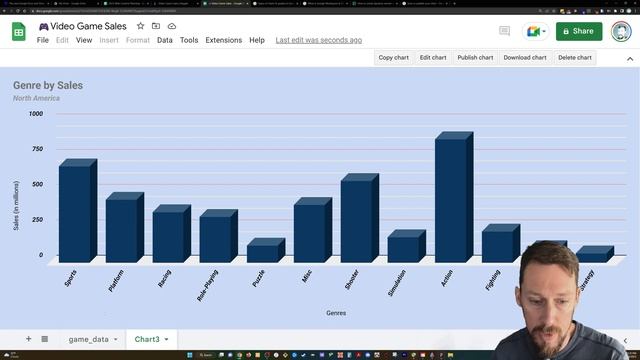Open Meet options dropdown arrow
This screenshot has height=360, width=640.
click(544, 31)
